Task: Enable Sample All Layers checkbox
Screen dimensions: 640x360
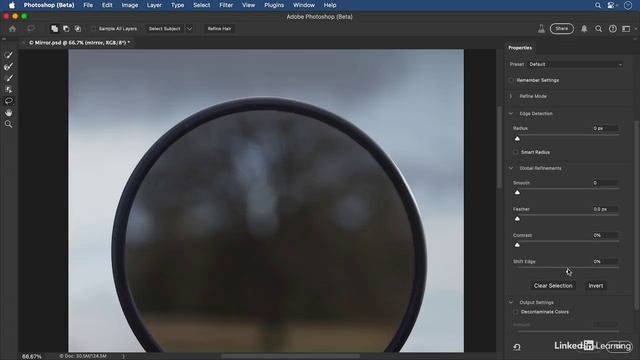Action: pyautogui.click(x=93, y=29)
